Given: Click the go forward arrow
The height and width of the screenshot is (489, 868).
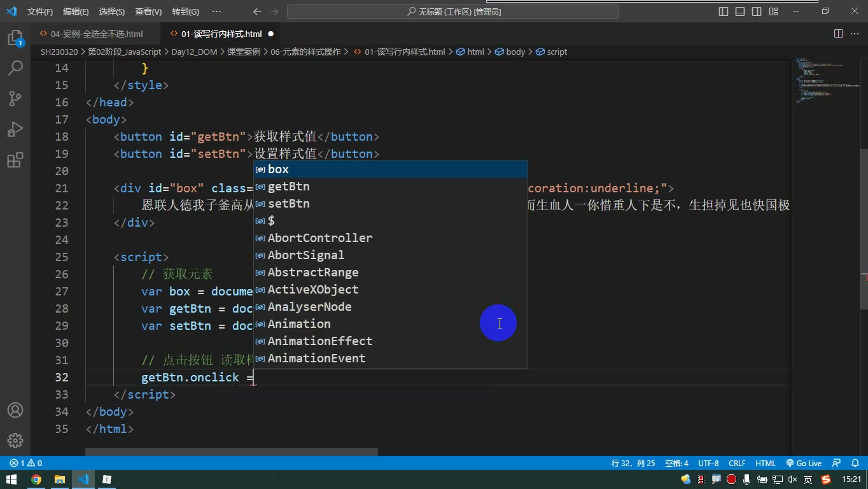Looking at the screenshot, I should pyautogui.click(x=274, y=11).
